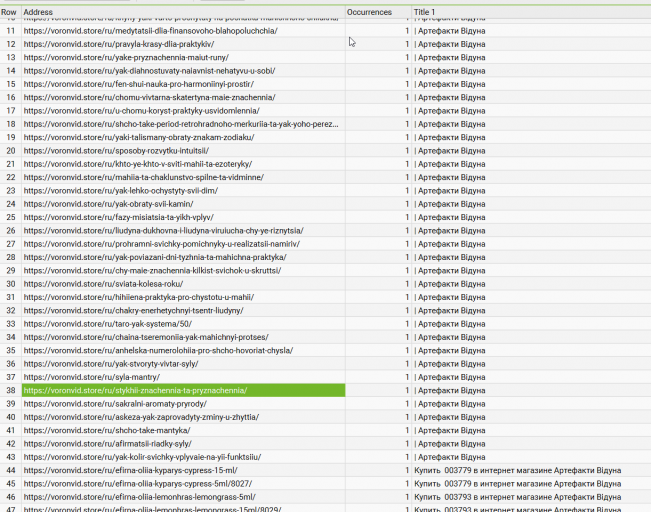Select the mahiia-ta-chaklunstvo-spilne-ta-vidminne URL
The image size is (651, 512).
click(x=143, y=177)
